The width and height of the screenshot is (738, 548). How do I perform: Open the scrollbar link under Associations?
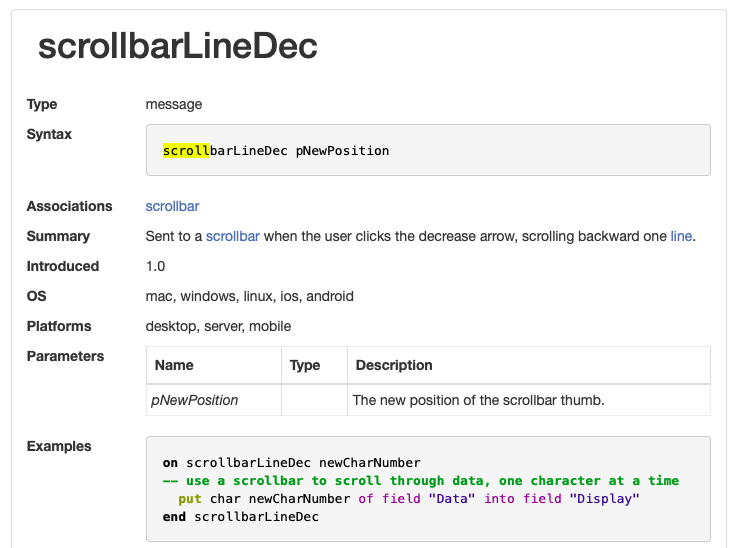coord(172,206)
